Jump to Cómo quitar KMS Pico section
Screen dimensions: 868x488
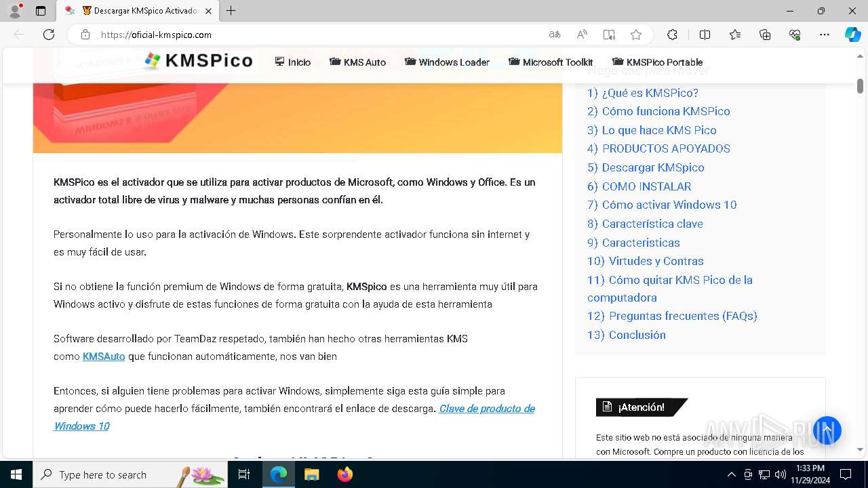point(670,289)
